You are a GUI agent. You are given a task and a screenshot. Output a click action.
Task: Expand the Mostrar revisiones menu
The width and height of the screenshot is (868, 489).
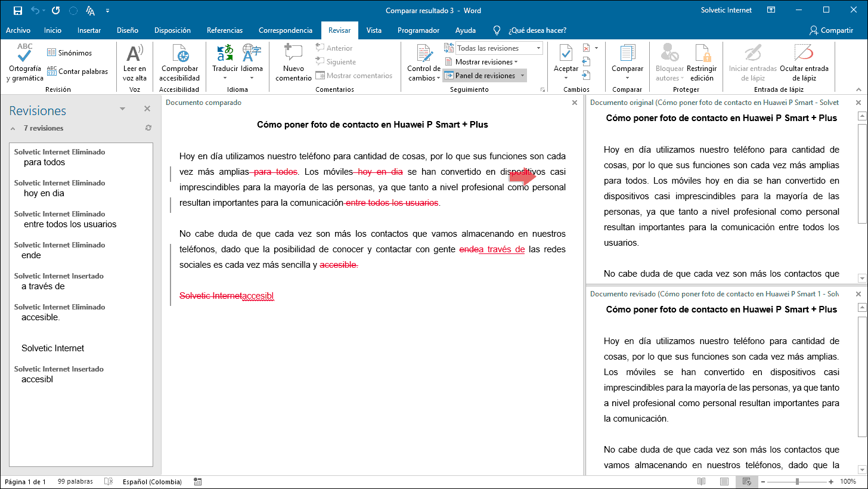pos(481,62)
